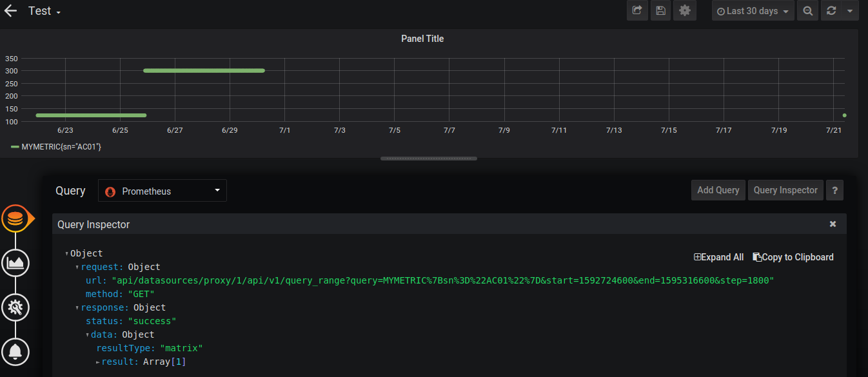Open the General settings gears tab icon
868x377 pixels.
pos(15,307)
